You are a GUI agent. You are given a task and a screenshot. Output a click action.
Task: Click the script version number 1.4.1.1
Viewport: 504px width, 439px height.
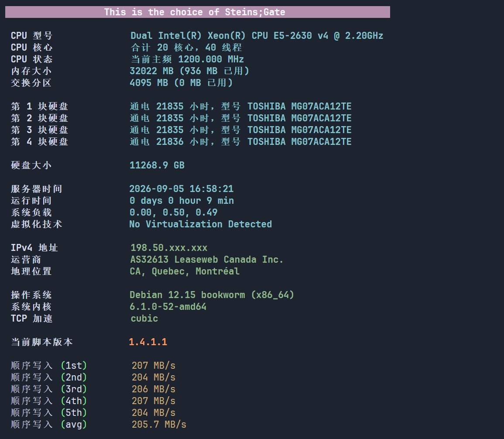[x=148, y=342]
